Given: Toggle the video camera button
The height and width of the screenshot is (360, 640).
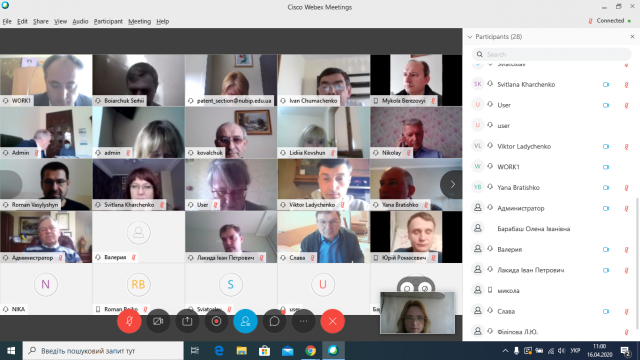Looking at the screenshot, I should [x=158, y=321].
